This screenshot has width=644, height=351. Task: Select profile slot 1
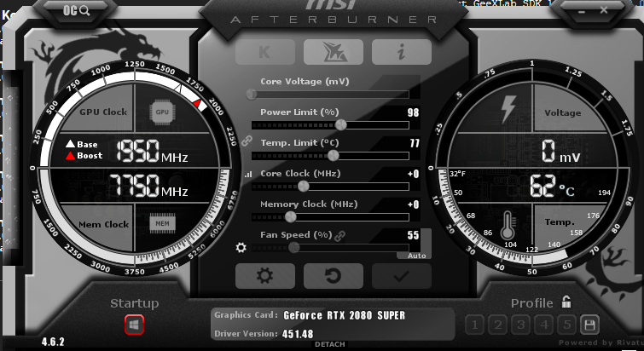(475, 325)
